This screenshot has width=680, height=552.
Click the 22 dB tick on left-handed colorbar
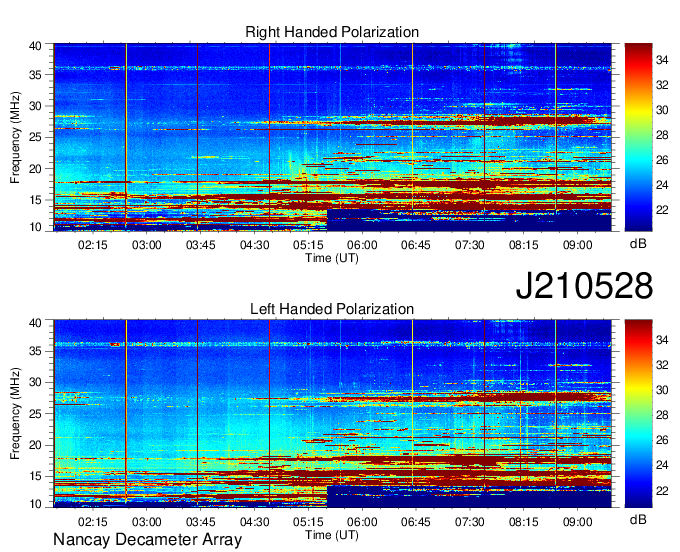(662, 490)
